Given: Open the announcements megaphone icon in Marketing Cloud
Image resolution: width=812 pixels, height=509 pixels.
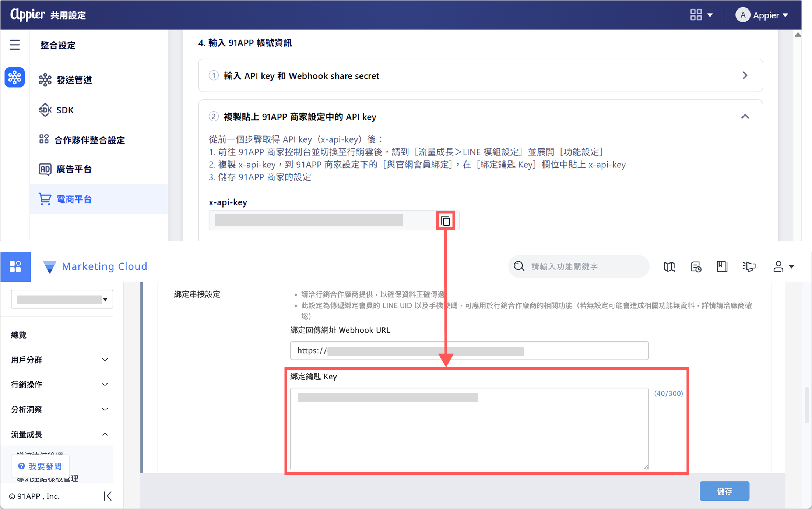Looking at the screenshot, I should (749, 266).
